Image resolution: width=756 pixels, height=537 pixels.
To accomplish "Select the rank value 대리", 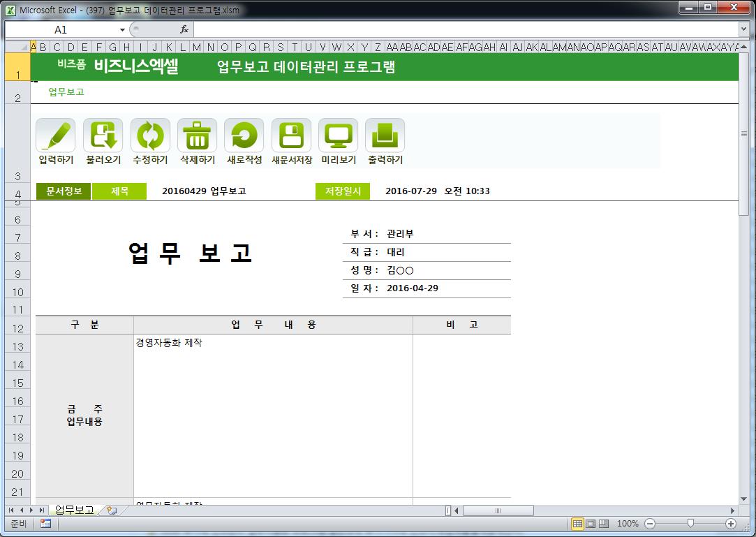I will [395, 252].
